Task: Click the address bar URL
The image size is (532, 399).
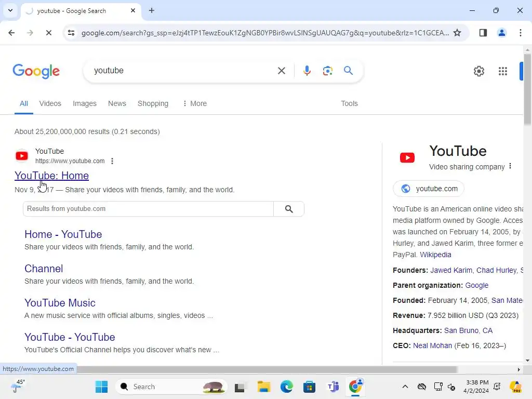Action: coord(265,33)
